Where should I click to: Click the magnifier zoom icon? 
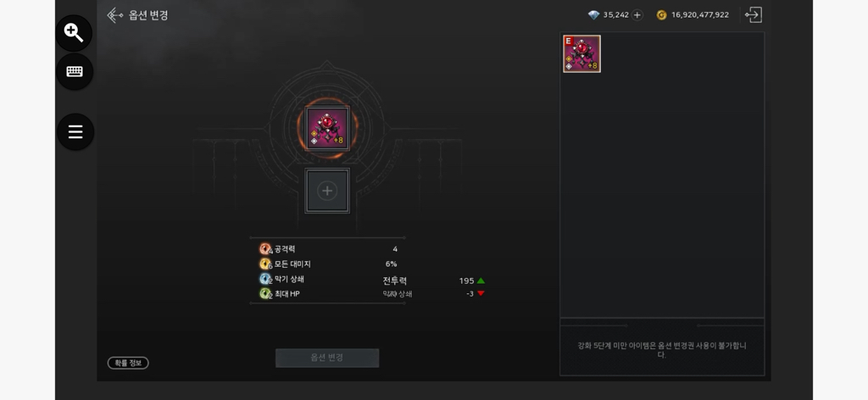coord(75,33)
